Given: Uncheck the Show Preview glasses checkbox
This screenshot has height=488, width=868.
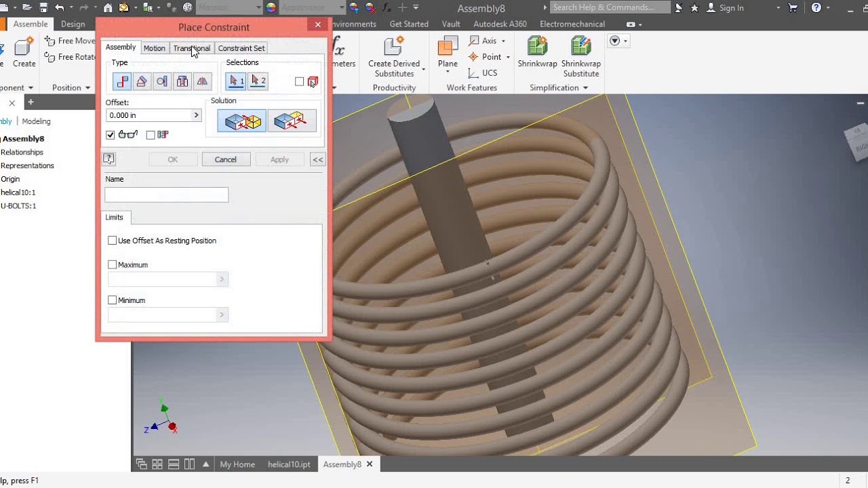Looking at the screenshot, I should point(111,135).
